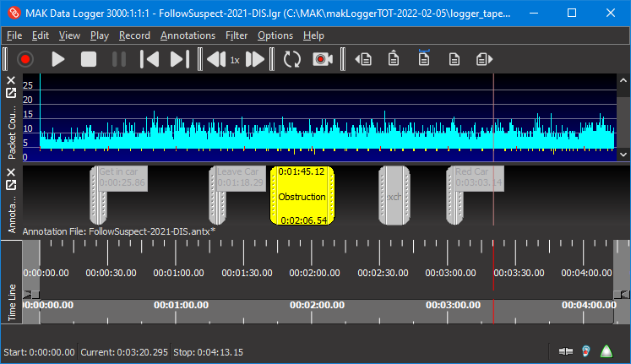631x364 pixels.
Task: Stop playback with the Stop button
Action: [89, 59]
